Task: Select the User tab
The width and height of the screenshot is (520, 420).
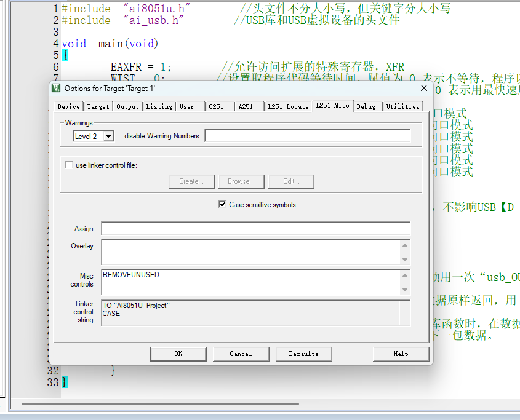Action: [186, 107]
